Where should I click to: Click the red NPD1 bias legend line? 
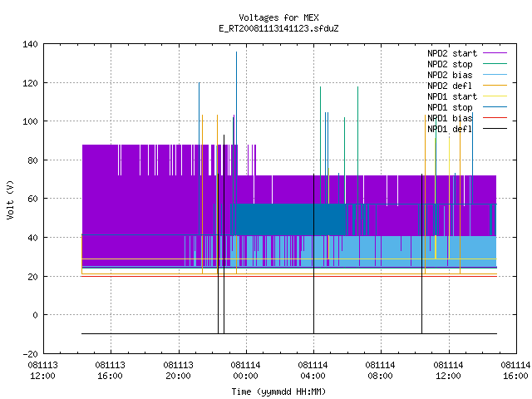pyautogui.click(x=495, y=118)
